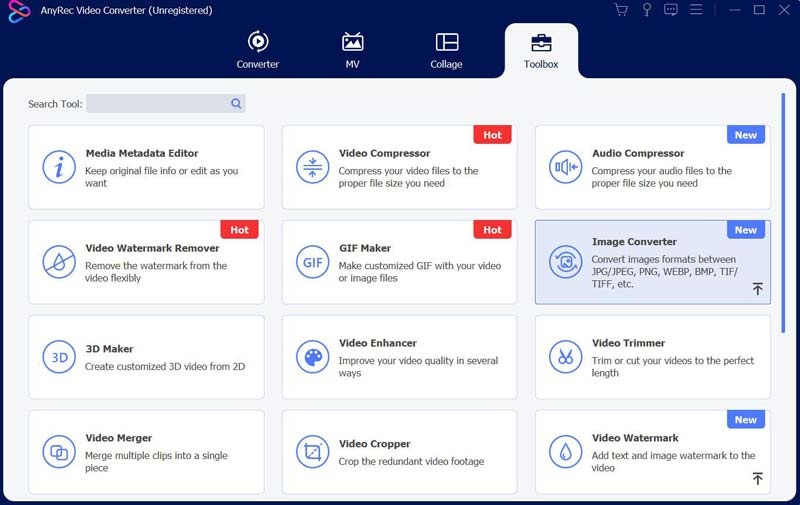Switch to the Converter tab
The image size is (800, 505).
[257, 51]
